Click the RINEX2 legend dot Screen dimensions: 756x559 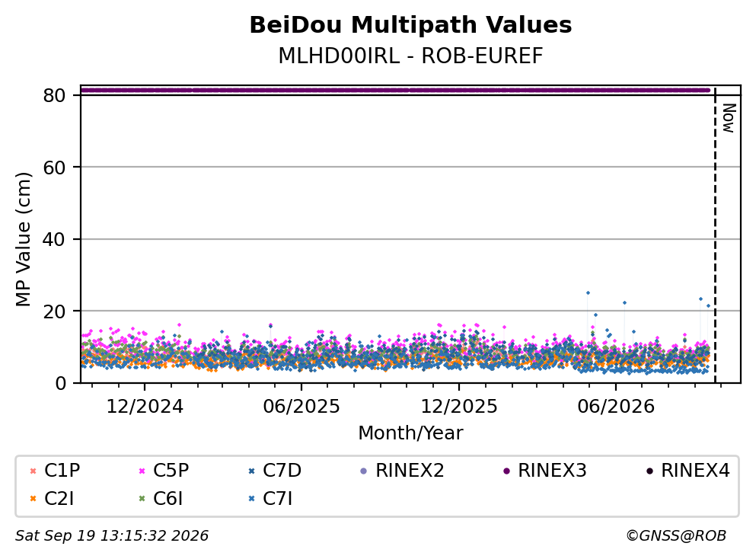[364, 471]
